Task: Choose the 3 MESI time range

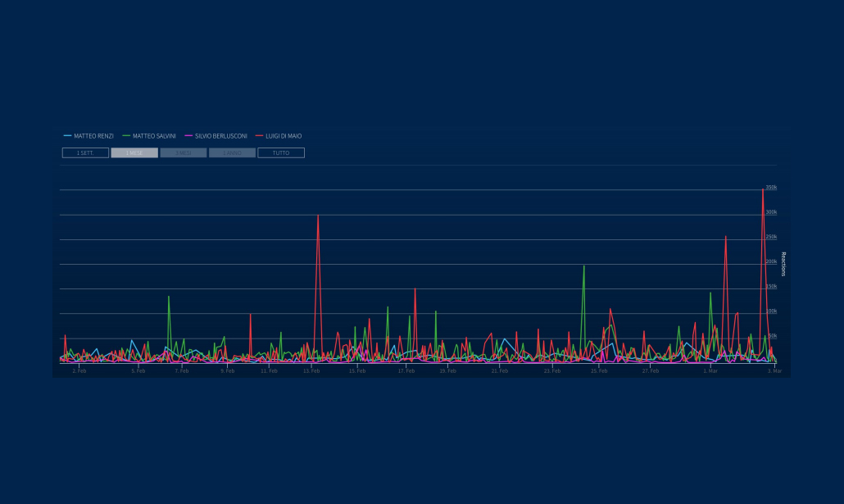Action: point(183,153)
